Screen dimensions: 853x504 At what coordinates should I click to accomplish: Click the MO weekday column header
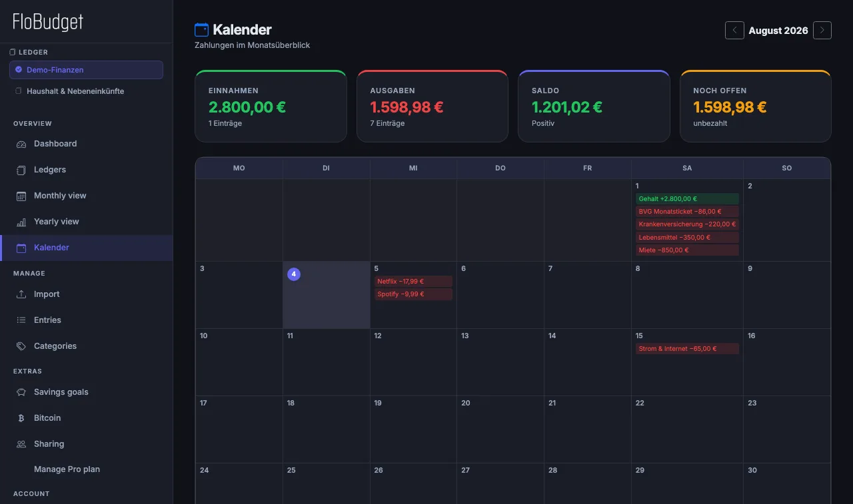click(x=239, y=168)
